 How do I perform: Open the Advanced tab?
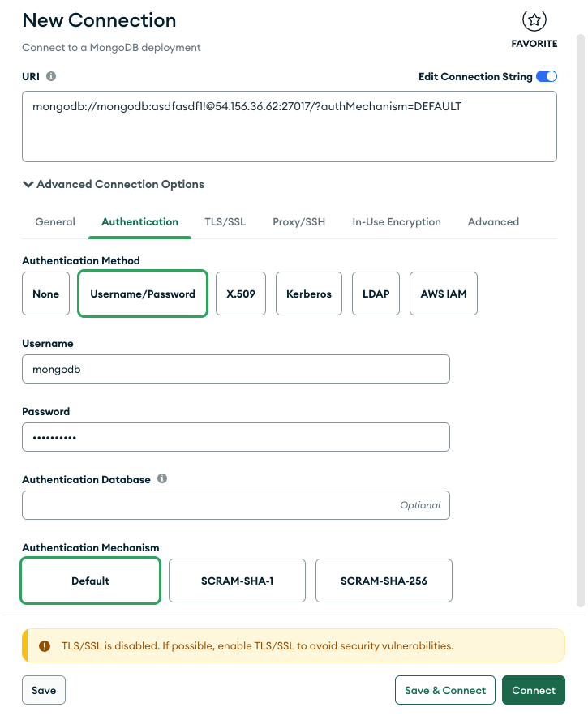[493, 222]
